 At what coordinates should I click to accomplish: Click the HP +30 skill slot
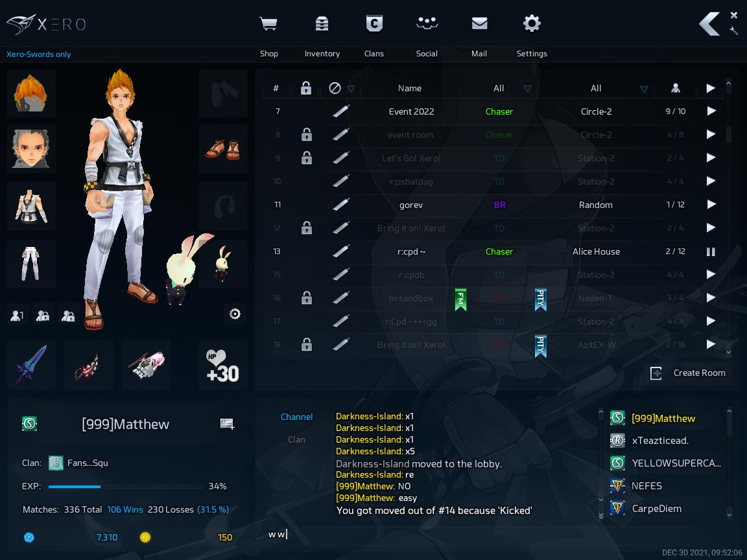click(x=222, y=365)
